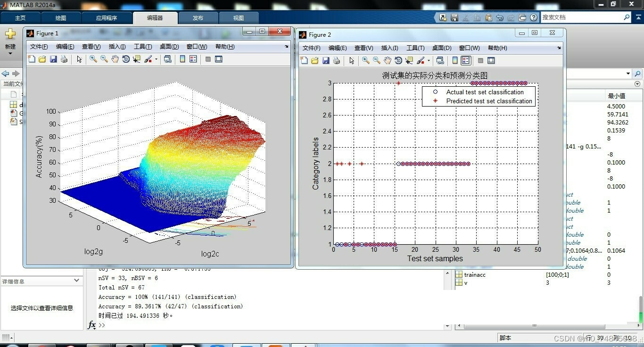Viewport: 644px width, 347px height.
Task: Select the Zoom In tool in Figure 2
Action: (x=365, y=60)
